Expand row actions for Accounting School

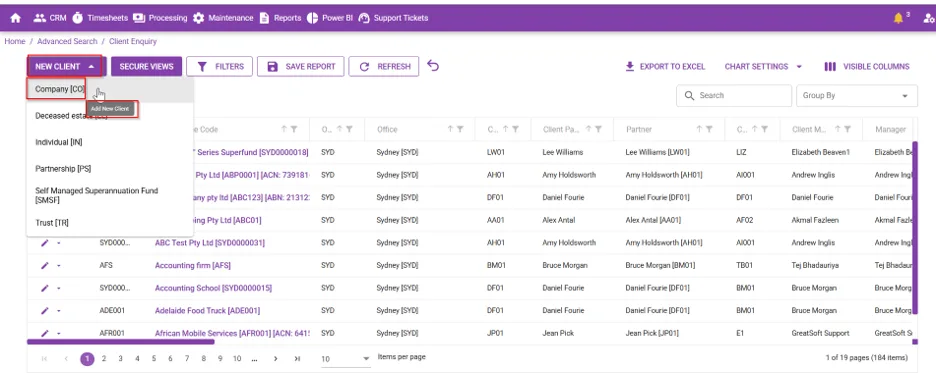58,288
